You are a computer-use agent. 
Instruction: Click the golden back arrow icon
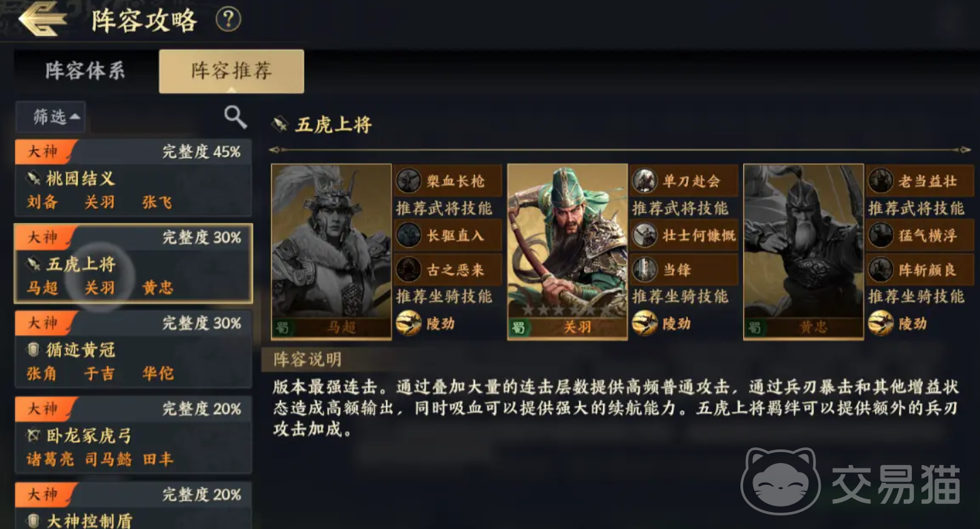tap(42, 20)
